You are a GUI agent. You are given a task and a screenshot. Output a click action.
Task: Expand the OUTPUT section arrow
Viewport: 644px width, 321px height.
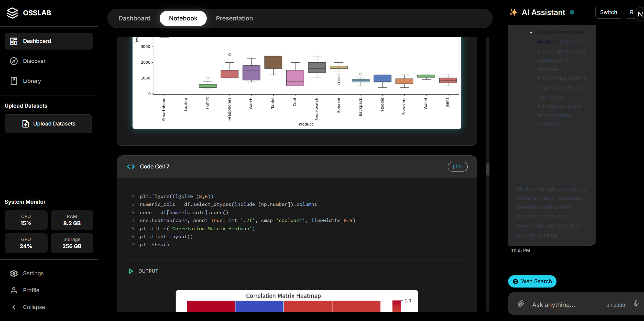(131, 271)
